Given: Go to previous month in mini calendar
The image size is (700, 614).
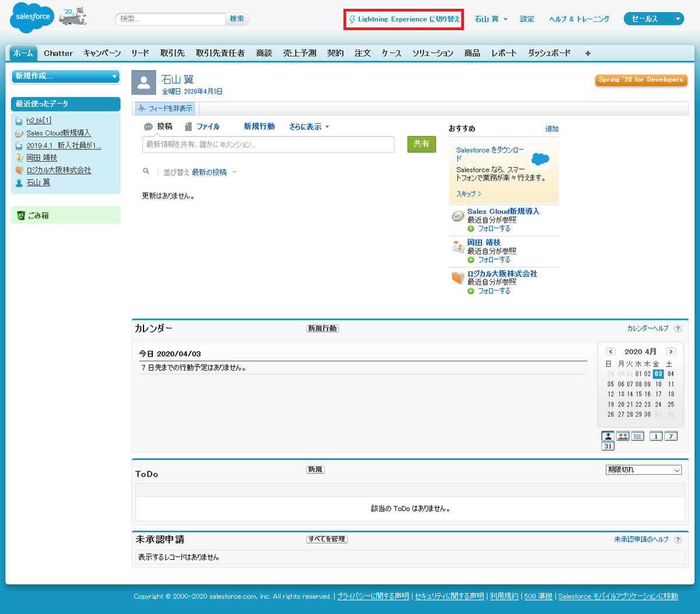Looking at the screenshot, I should (611, 351).
